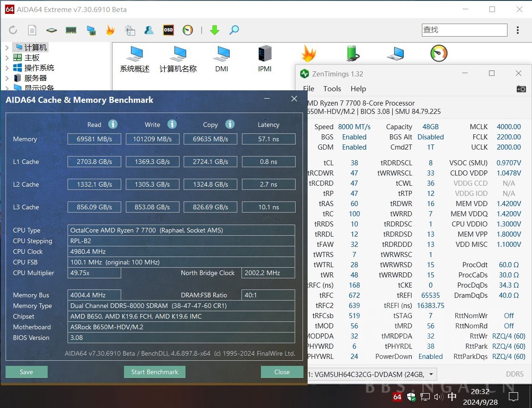Click the magnifying glass search icon
The image size is (532, 408).
click(234, 30)
